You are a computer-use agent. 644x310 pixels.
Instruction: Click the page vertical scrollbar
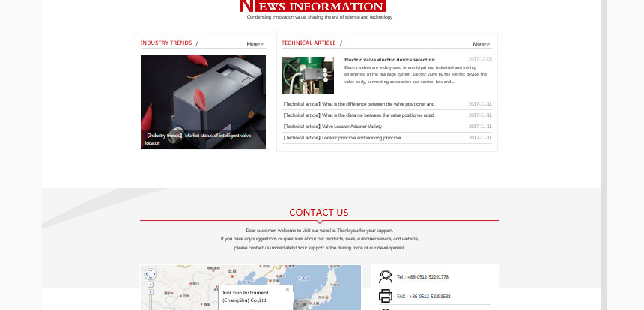(604, 155)
